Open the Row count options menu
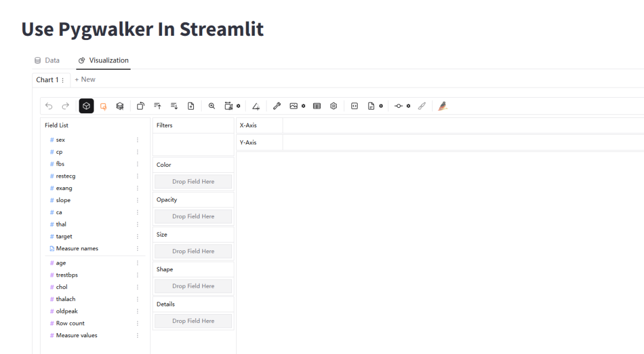644x354 pixels. (x=138, y=323)
